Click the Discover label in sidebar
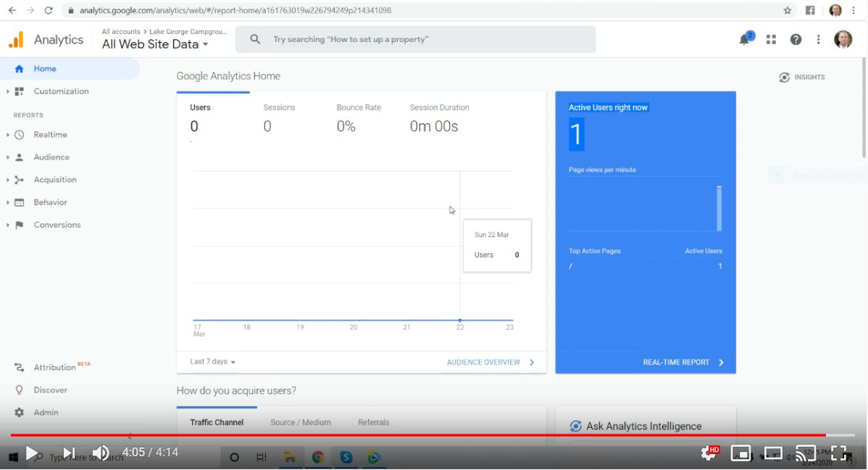The height and width of the screenshot is (470, 868). click(51, 390)
